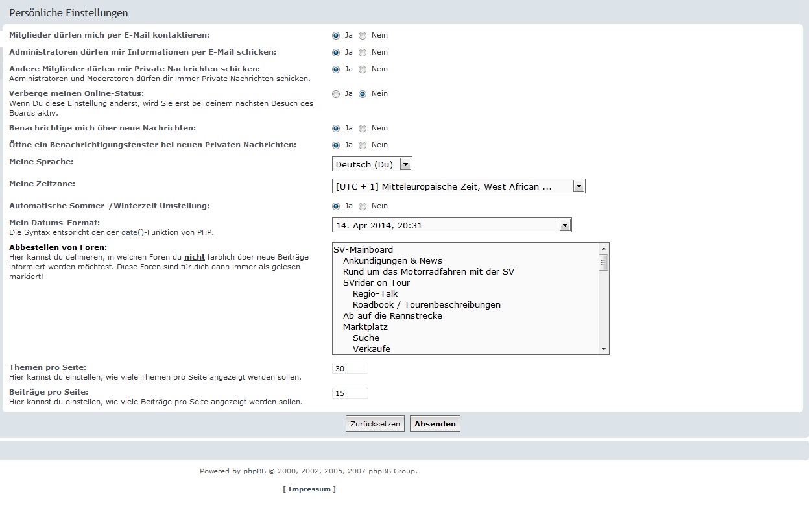Select Ankündigungen & News forum entry
This screenshot has width=812, height=505.
pos(392,260)
